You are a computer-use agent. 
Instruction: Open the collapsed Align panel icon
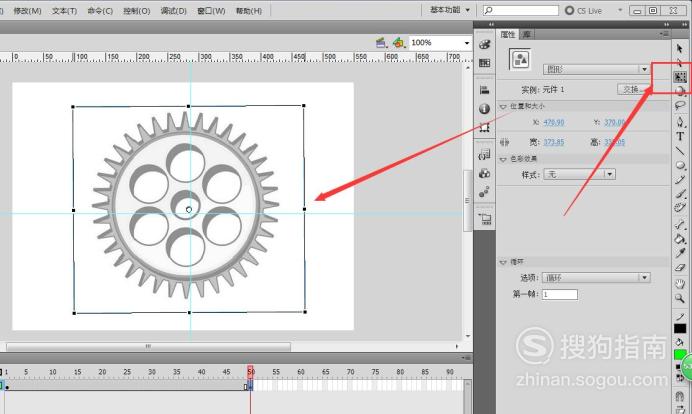(x=485, y=90)
